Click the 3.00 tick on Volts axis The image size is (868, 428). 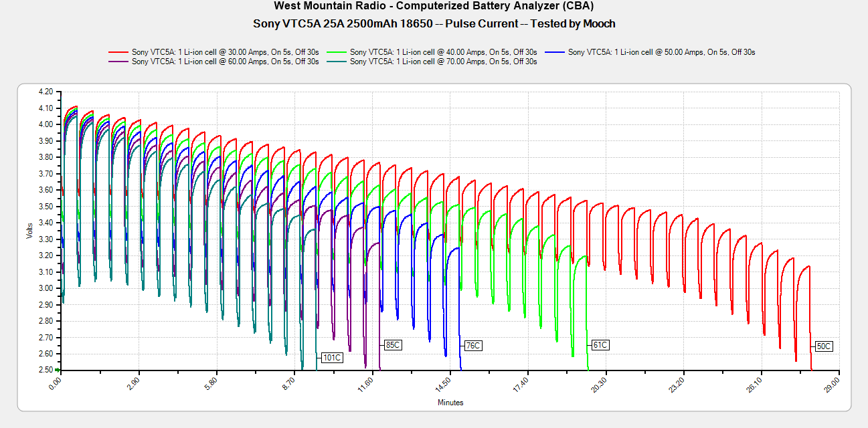point(46,288)
